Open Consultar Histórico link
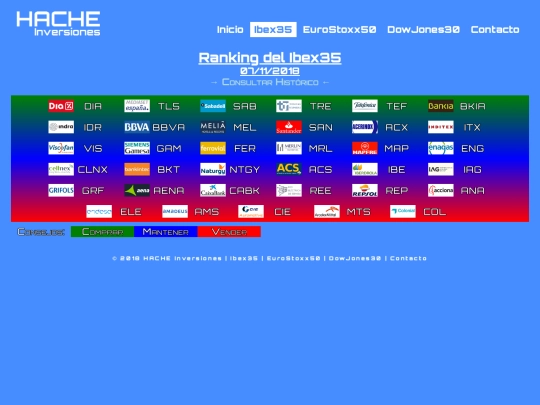This screenshot has height=405, width=540. click(x=270, y=82)
